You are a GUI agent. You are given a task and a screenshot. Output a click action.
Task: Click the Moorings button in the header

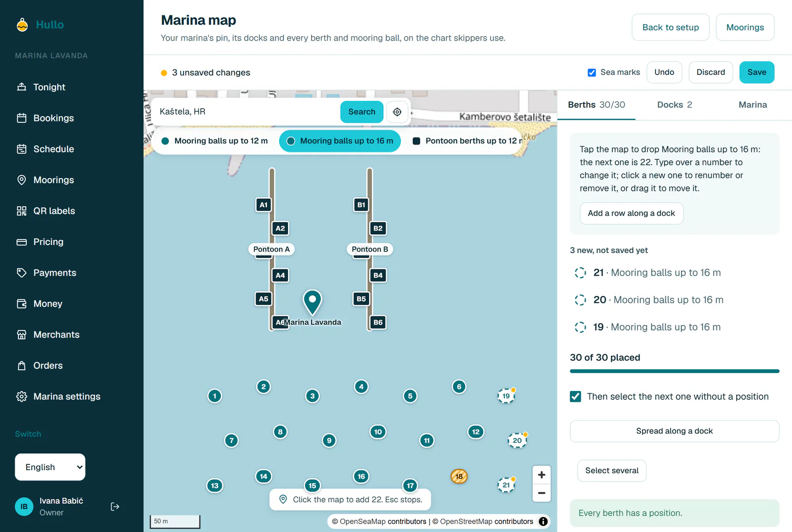click(745, 27)
